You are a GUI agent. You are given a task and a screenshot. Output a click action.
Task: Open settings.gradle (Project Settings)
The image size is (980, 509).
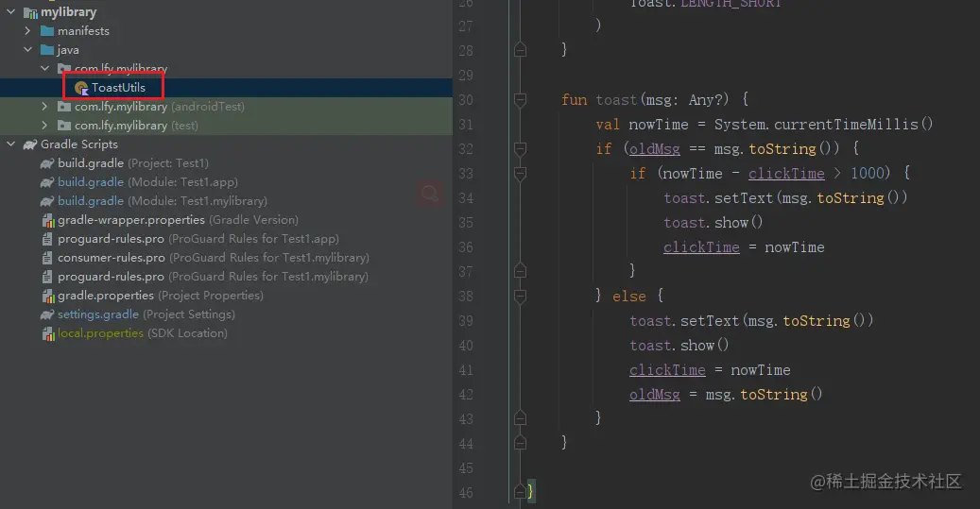[x=146, y=314]
